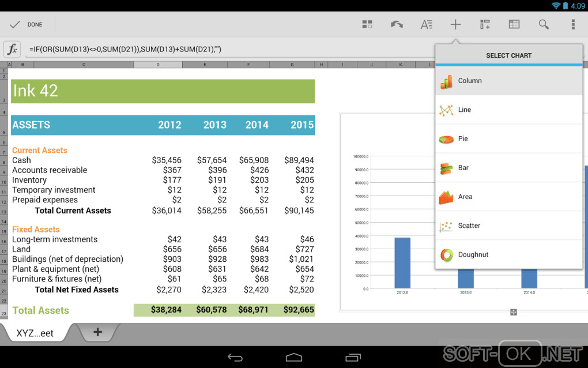Select the 2015 column heading
Image resolution: width=588 pixels, height=368 pixels.
click(302, 125)
